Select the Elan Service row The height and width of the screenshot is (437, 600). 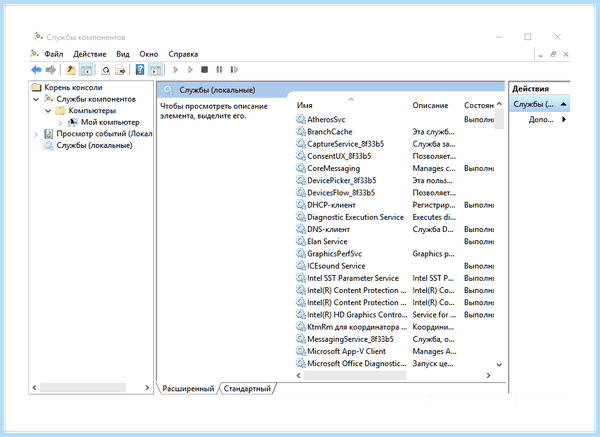click(327, 241)
